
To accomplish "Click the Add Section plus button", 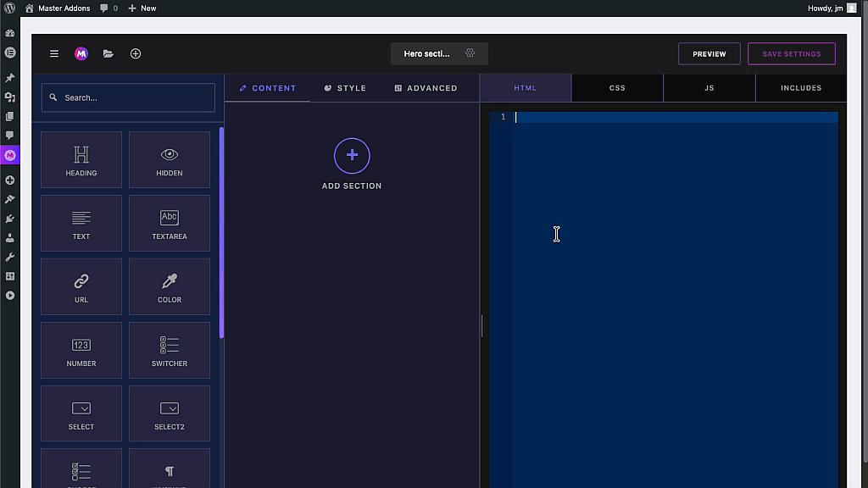I will (352, 156).
